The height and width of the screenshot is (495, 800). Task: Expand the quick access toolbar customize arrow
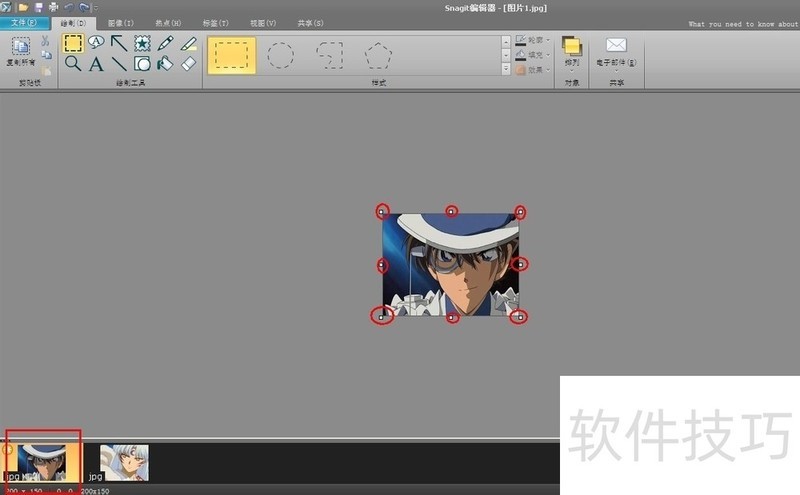96,8
